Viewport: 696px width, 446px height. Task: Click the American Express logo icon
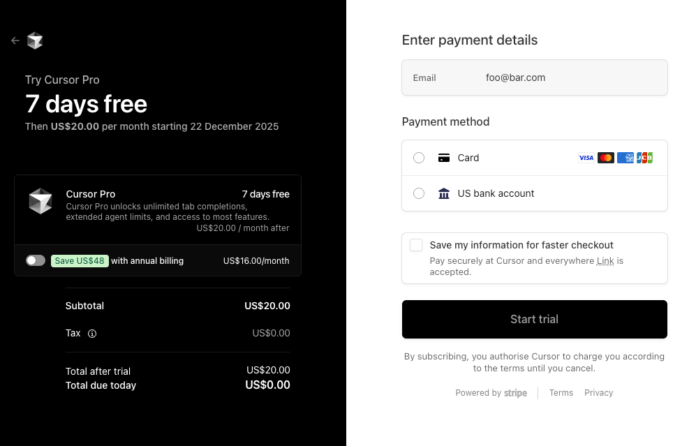pyautogui.click(x=625, y=158)
